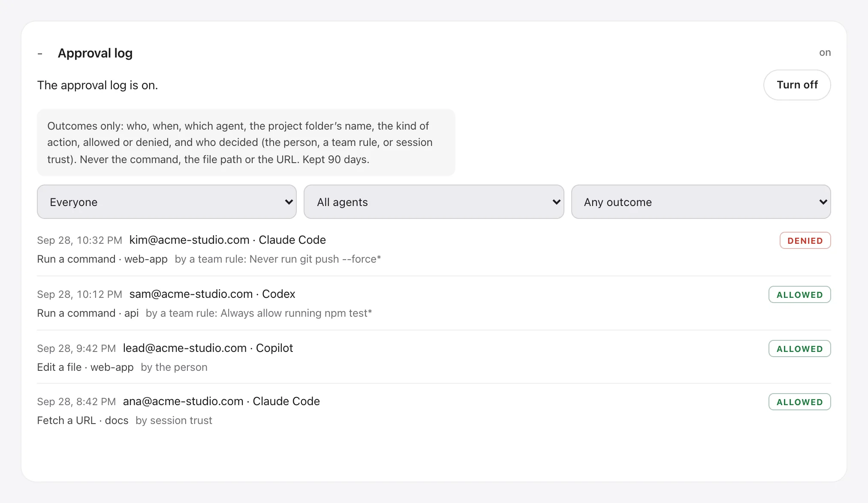Click 'Fetch a URL · docs' action text

click(x=83, y=421)
